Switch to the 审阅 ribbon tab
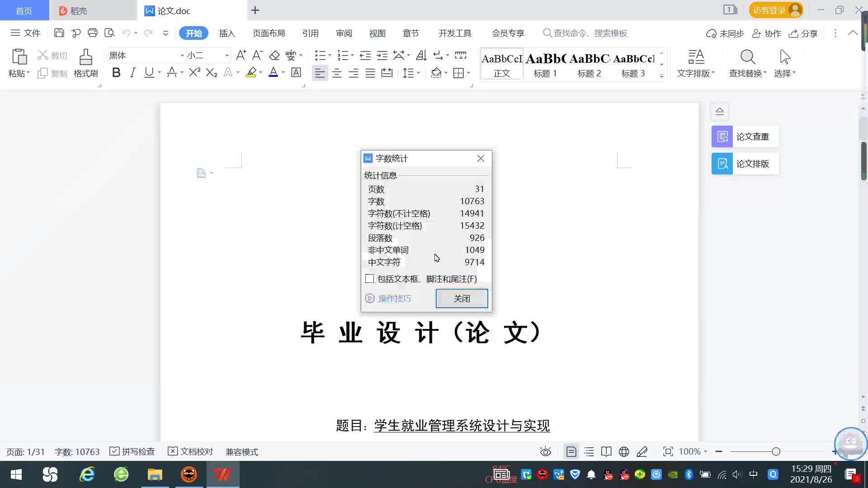The image size is (868, 488). 344,33
